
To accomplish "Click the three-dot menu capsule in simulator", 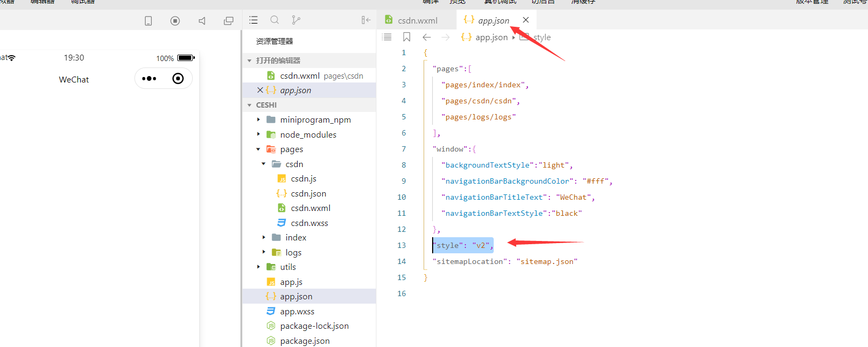I will (x=149, y=79).
